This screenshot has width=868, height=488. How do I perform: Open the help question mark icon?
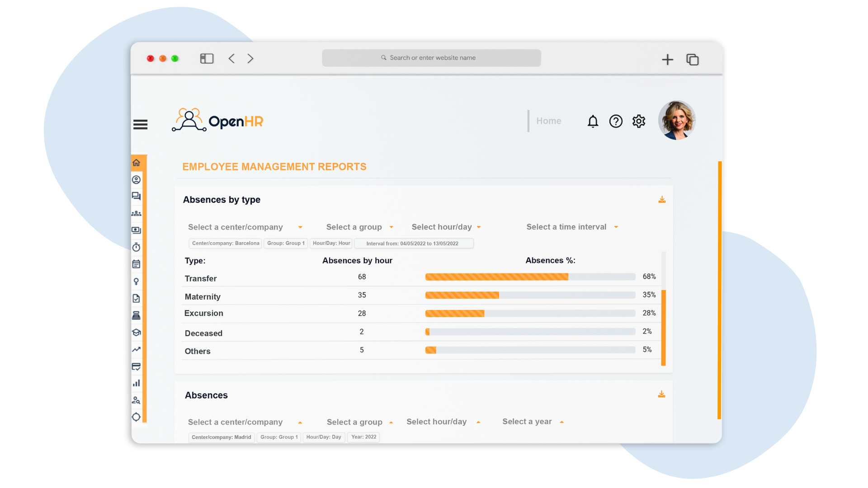point(616,121)
